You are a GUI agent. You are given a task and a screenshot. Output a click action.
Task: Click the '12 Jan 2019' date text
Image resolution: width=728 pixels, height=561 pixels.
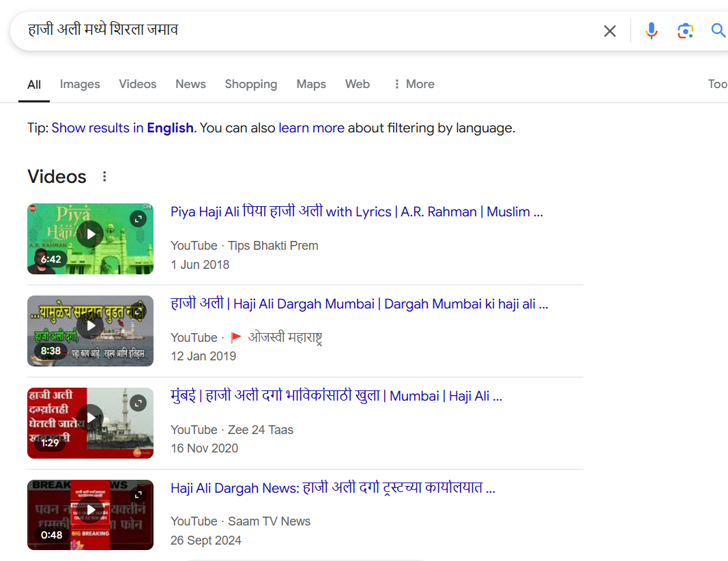pyautogui.click(x=203, y=356)
